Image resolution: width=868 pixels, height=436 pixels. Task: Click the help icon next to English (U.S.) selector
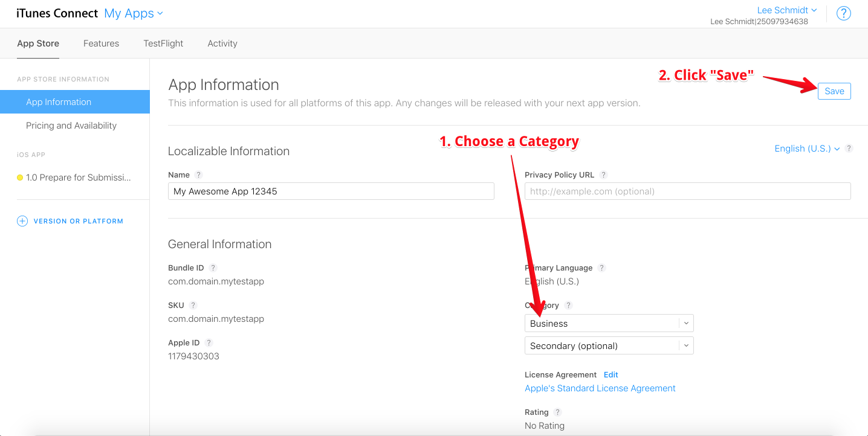[849, 149]
